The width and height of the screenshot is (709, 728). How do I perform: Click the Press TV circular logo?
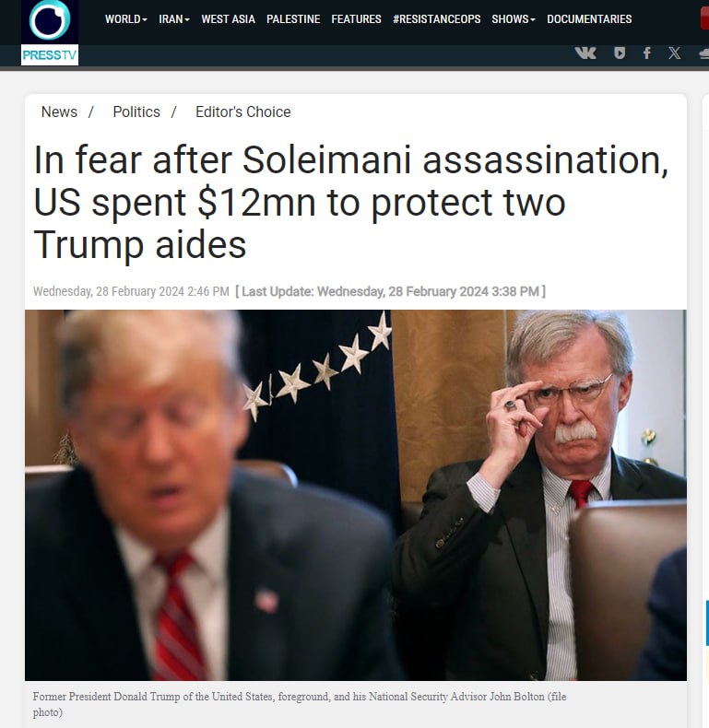(x=50, y=20)
